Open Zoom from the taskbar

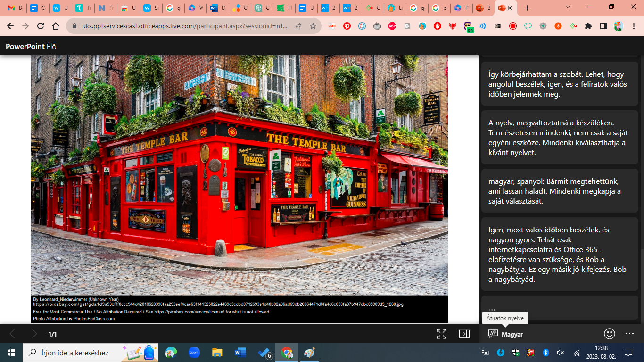tap(194, 352)
